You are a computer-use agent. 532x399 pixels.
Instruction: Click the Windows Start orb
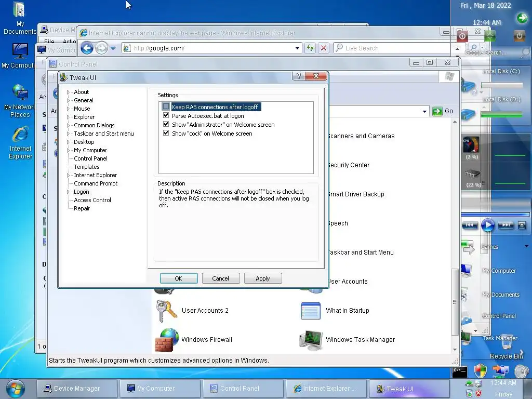pos(15,389)
